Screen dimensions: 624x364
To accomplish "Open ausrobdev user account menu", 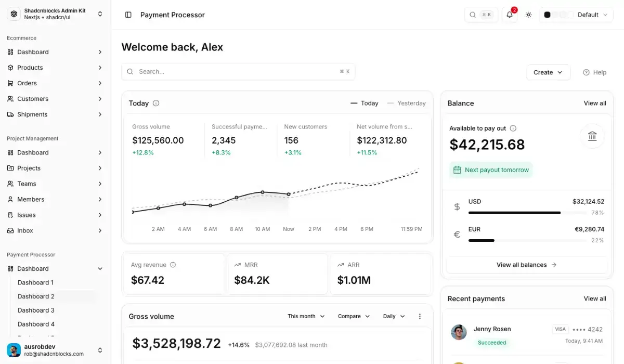I will (56, 350).
